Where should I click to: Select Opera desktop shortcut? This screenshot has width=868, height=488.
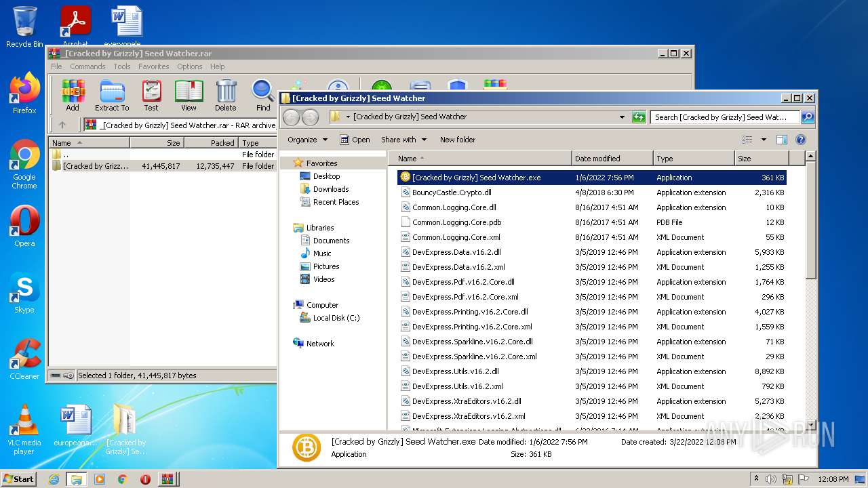(x=24, y=226)
